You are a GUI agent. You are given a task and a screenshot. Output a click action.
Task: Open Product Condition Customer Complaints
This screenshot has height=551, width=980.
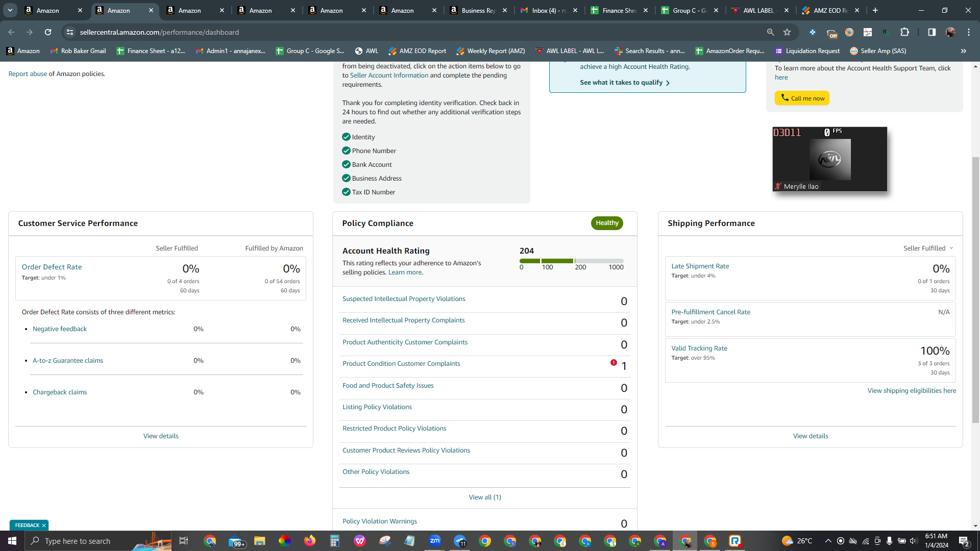pyautogui.click(x=401, y=364)
